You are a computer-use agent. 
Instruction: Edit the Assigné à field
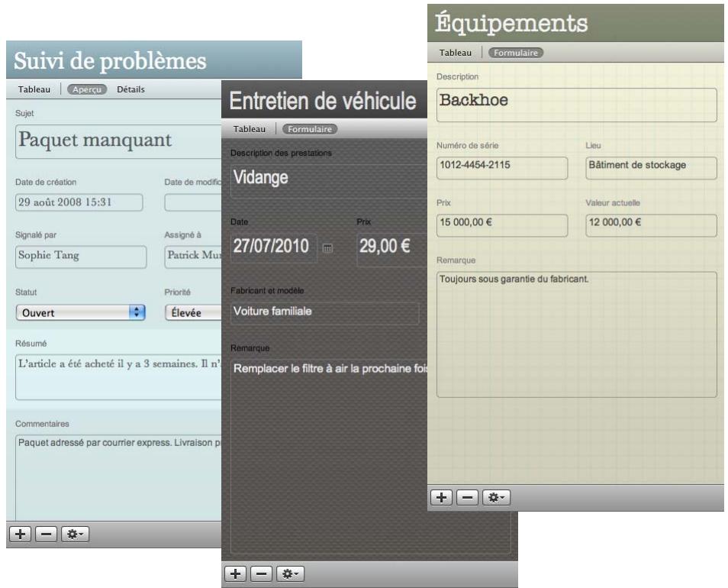click(x=193, y=257)
